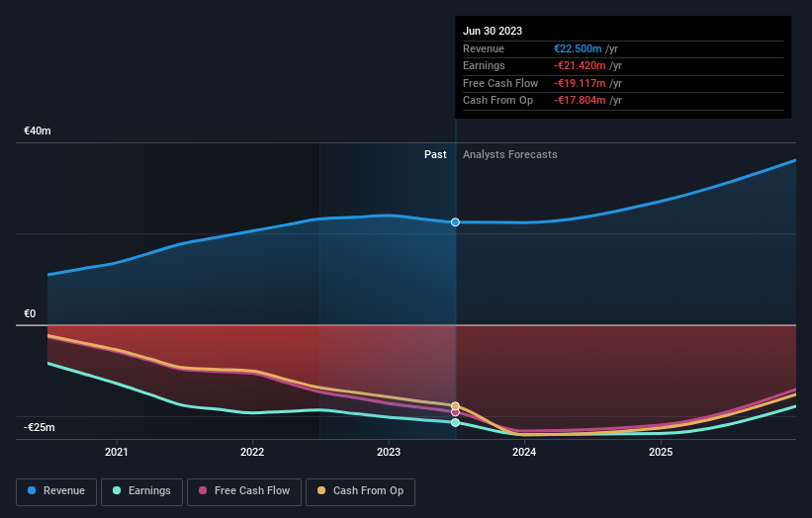The height and width of the screenshot is (518, 812).
Task: Click the €22.500m revenue value
Action: coord(578,48)
